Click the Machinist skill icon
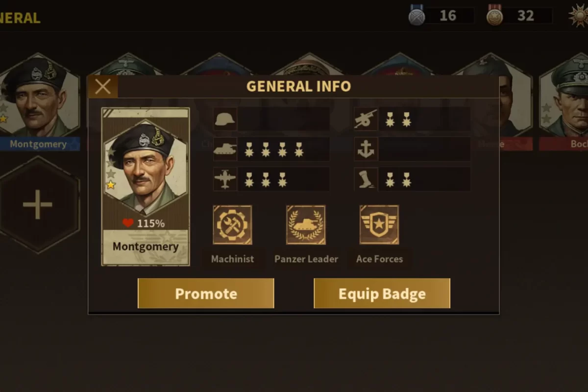Image resolution: width=588 pixels, height=392 pixels. [x=232, y=225]
